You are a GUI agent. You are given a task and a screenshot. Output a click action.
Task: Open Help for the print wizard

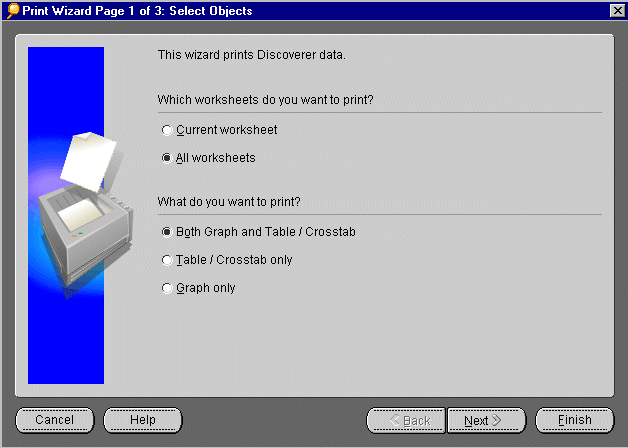[x=142, y=420]
